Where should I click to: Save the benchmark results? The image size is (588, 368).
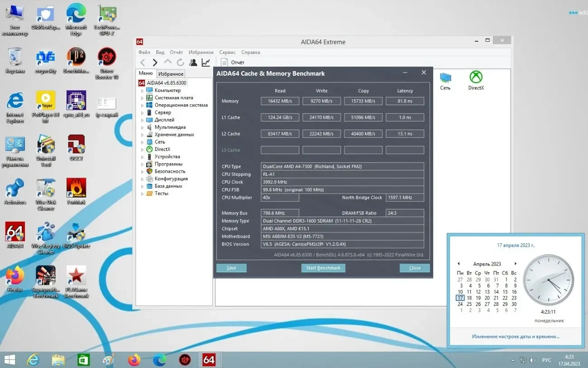click(x=231, y=267)
